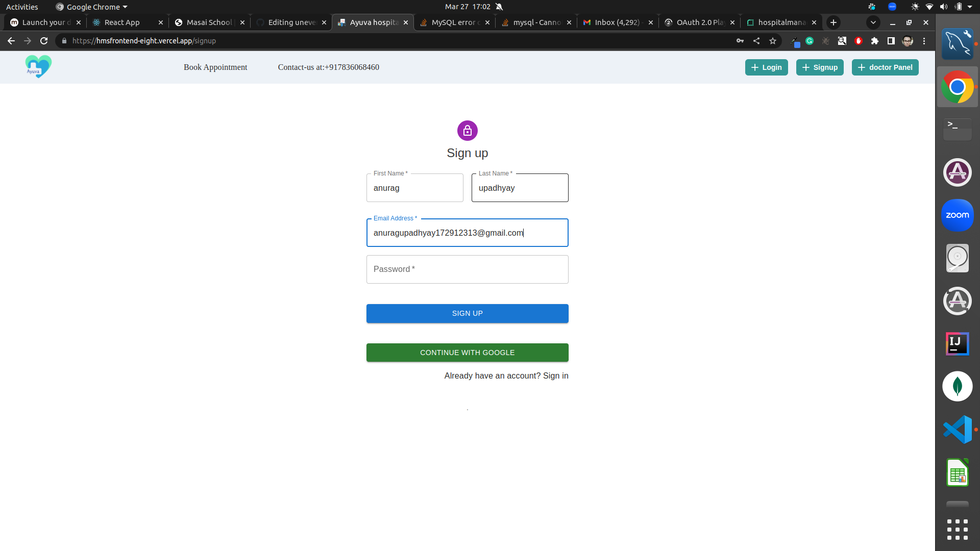Viewport: 980px width, 551px height.
Task: Bookmark this page with the star icon
Action: pos(772,41)
